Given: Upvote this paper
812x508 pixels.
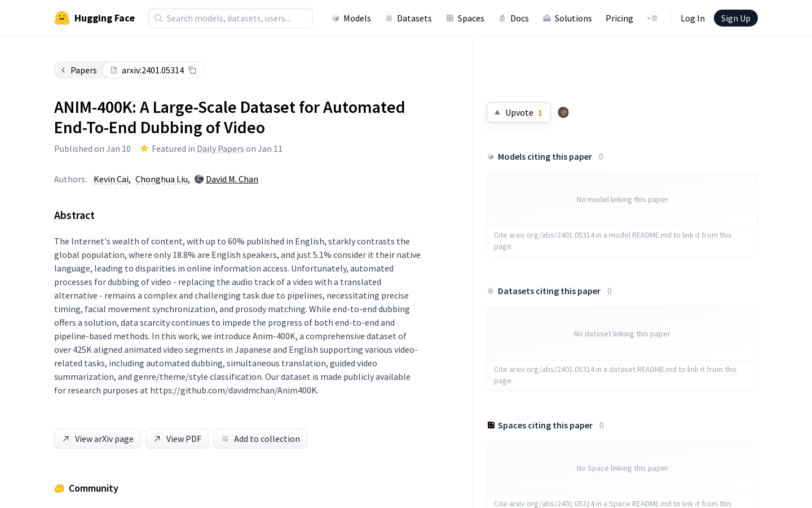Looking at the screenshot, I should (x=519, y=112).
